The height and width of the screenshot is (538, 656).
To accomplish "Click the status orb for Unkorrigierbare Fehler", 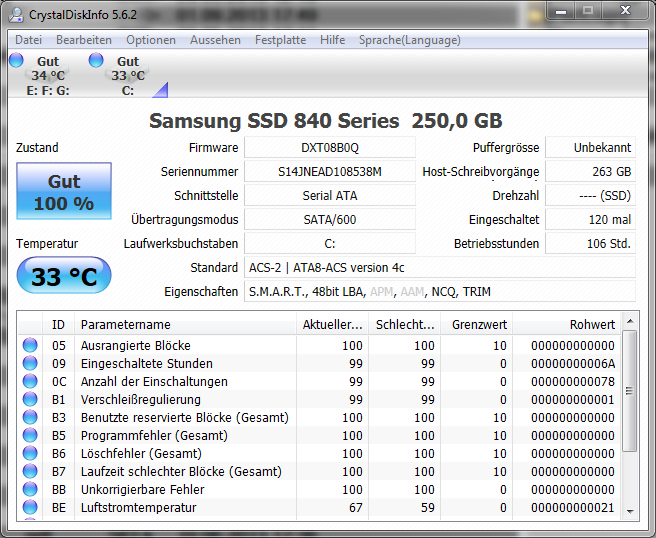I will point(30,489).
